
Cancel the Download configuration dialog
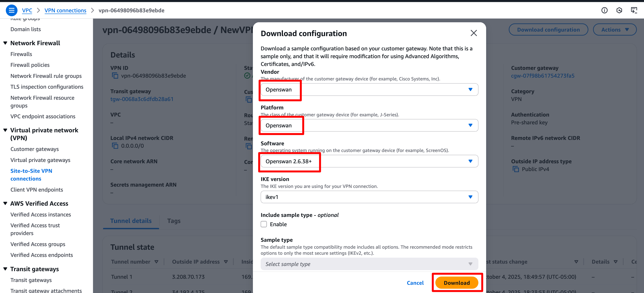click(415, 283)
